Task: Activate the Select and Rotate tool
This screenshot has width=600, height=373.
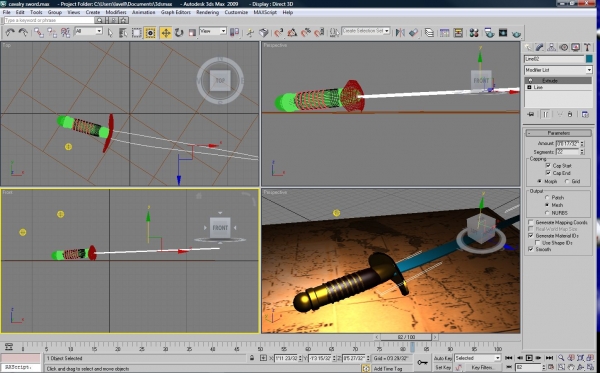Action: click(179, 33)
